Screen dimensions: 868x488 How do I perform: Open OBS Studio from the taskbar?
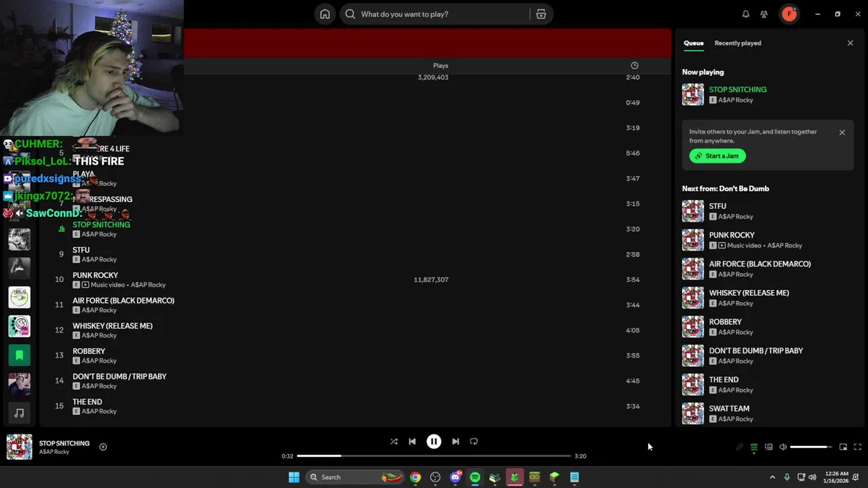pos(435,477)
